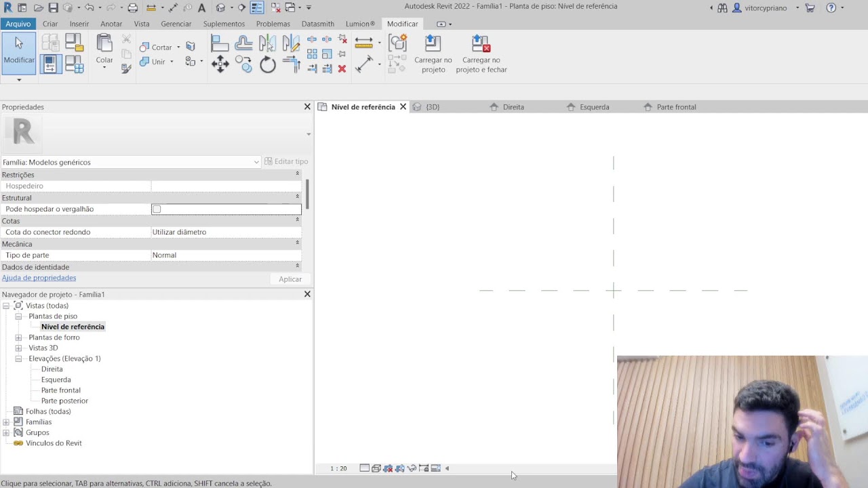Open the default 3D view icon
This screenshot has height=488, width=868.
[x=220, y=7]
